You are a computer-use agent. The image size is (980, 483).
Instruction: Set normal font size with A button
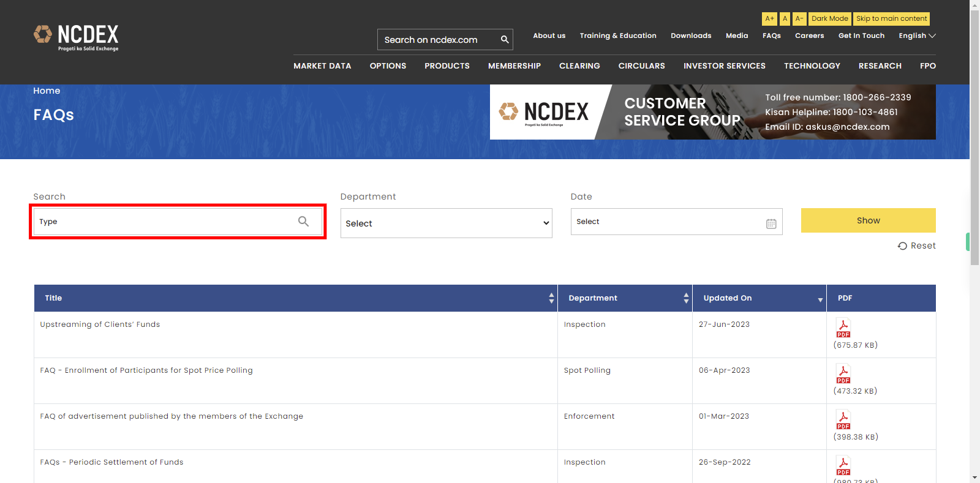click(785, 19)
